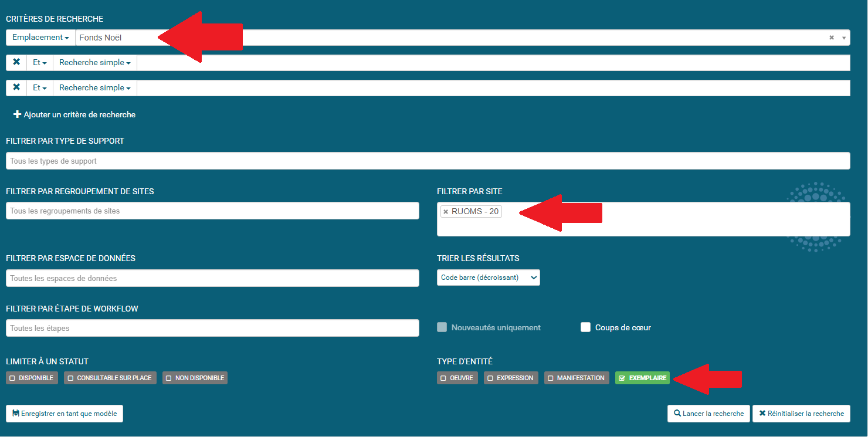Image resolution: width=868 pixels, height=440 pixels.
Task: Open Recherche simple dropdown in third row
Action: point(95,87)
